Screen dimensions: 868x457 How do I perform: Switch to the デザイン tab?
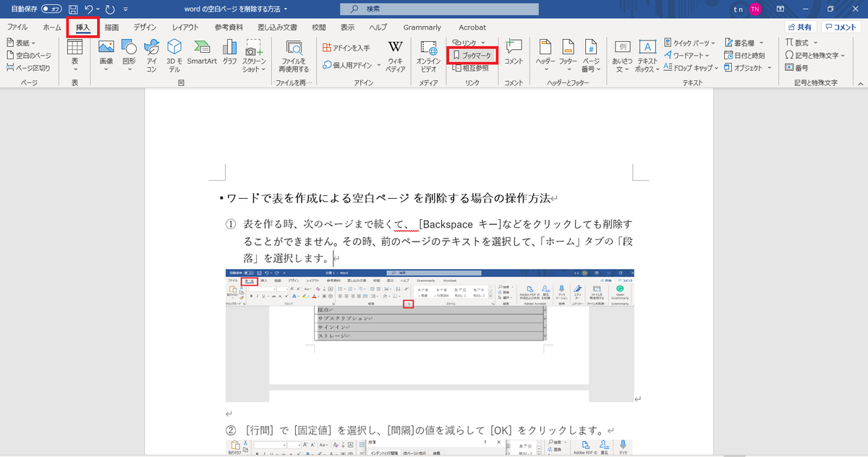pos(145,27)
